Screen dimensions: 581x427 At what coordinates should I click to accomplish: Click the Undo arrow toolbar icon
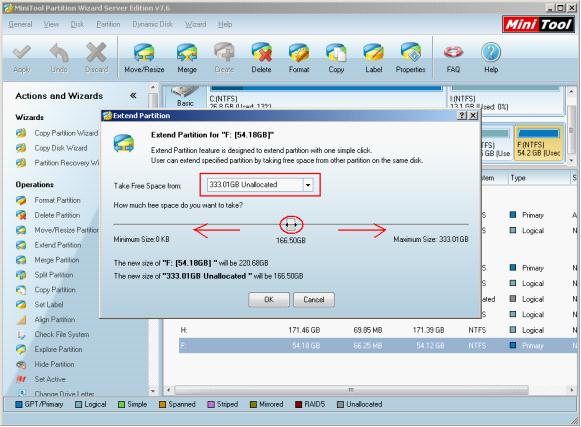59,58
